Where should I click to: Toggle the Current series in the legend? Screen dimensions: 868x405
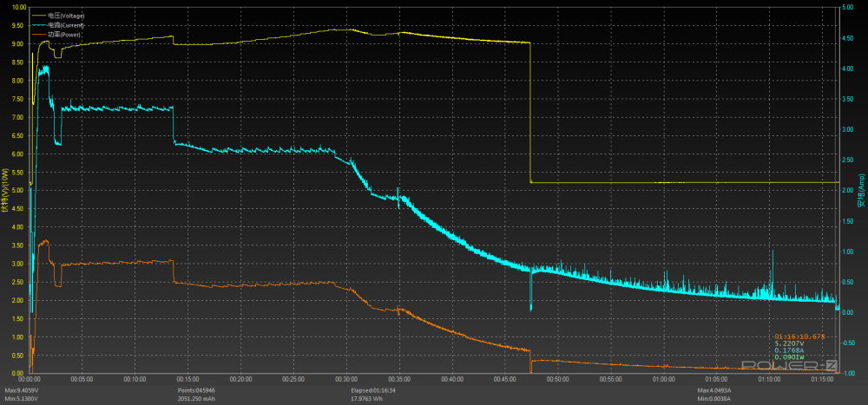tap(65, 25)
